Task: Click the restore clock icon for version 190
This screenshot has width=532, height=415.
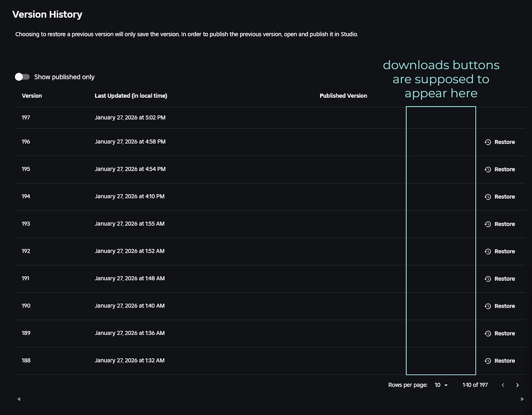Action: (488, 306)
